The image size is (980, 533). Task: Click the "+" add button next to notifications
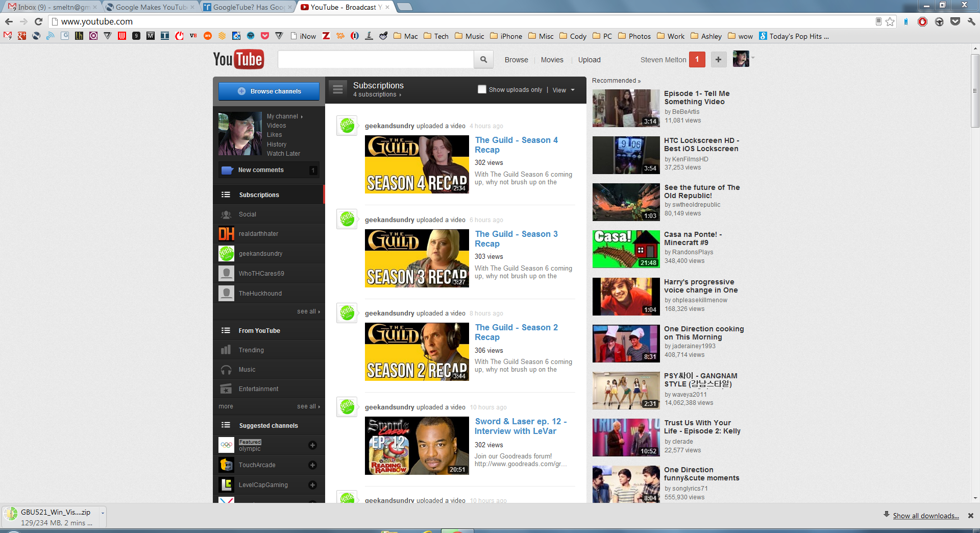718,59
